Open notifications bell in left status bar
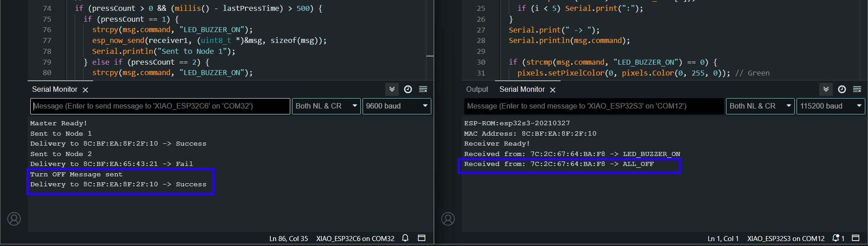 click(406, 238)
